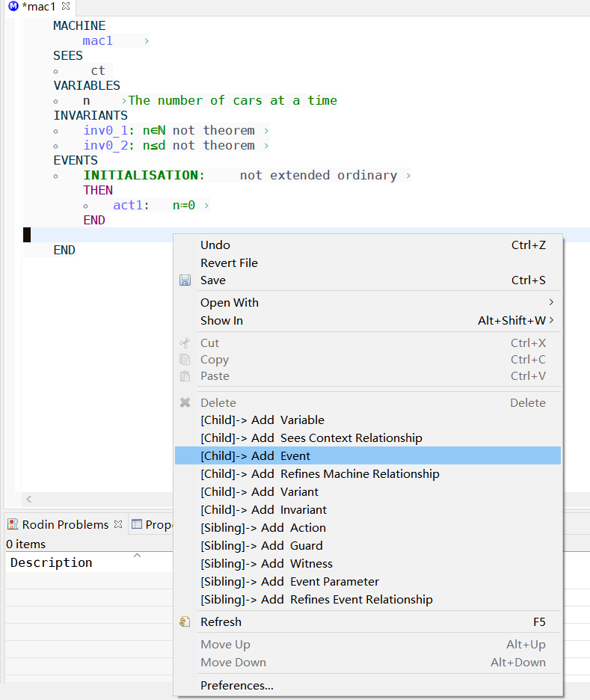Image resolution: width=590 pixels, height=700 pixels.
Task: Select Add Guard sibling entry
Action: click(368, 545)
